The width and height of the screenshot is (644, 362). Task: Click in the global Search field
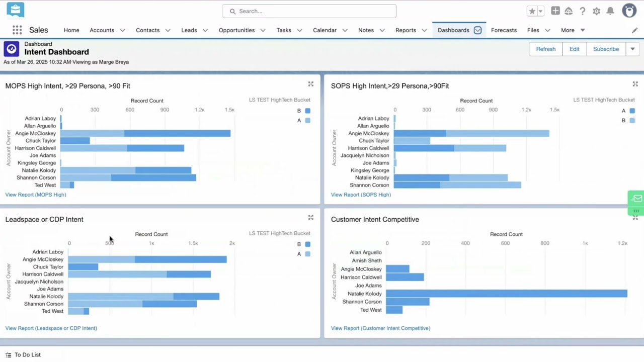pos(309,11)
